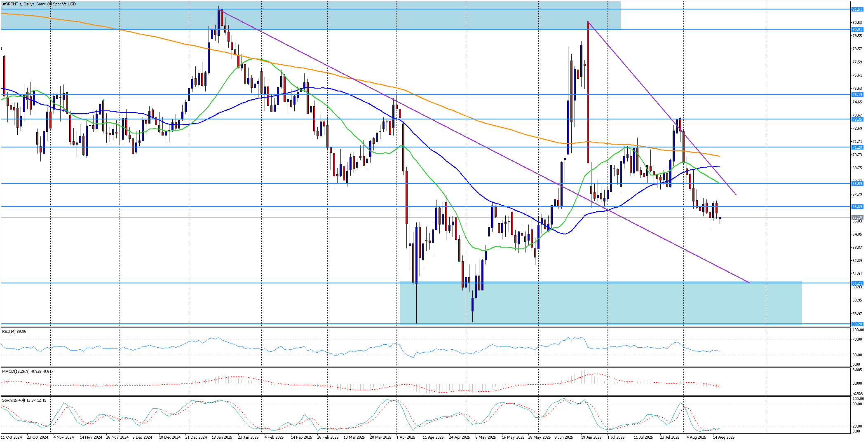Click the 64.85 price axis label
Image resolution: width=868 pixels, height=442 pixels.
click(x=857, y=234)
